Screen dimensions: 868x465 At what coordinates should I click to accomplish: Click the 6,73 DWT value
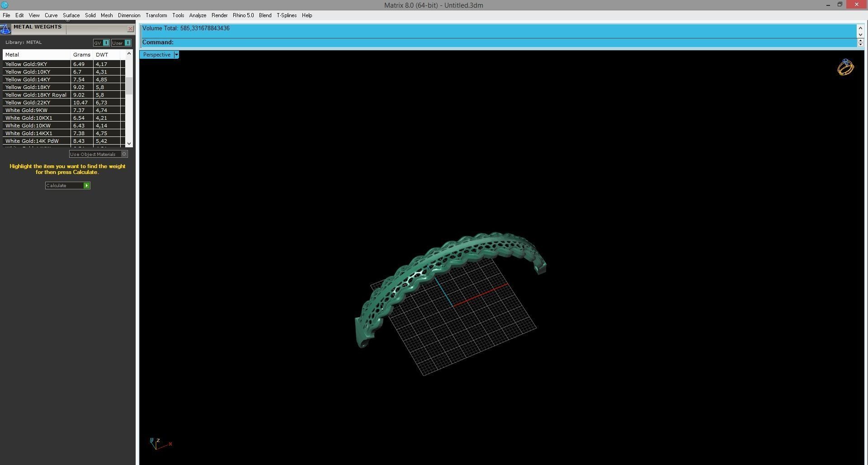point(101,103)
